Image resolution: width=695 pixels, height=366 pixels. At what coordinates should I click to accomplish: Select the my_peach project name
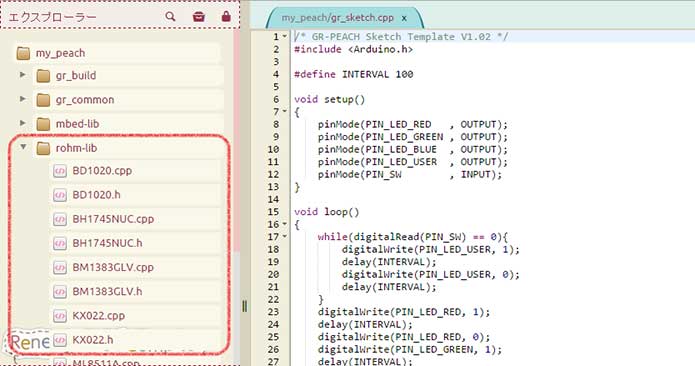pyautogui.click(x=60, y=53)
